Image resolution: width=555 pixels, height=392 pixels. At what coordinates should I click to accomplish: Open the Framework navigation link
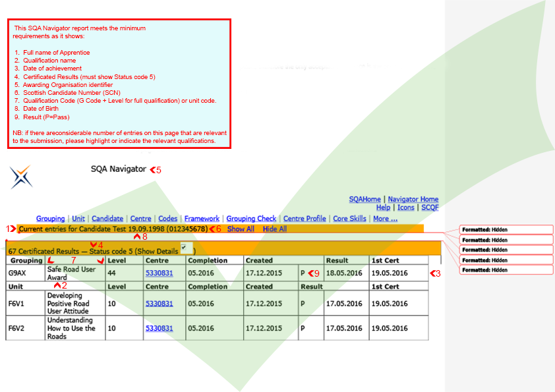[x=202, y=219]
